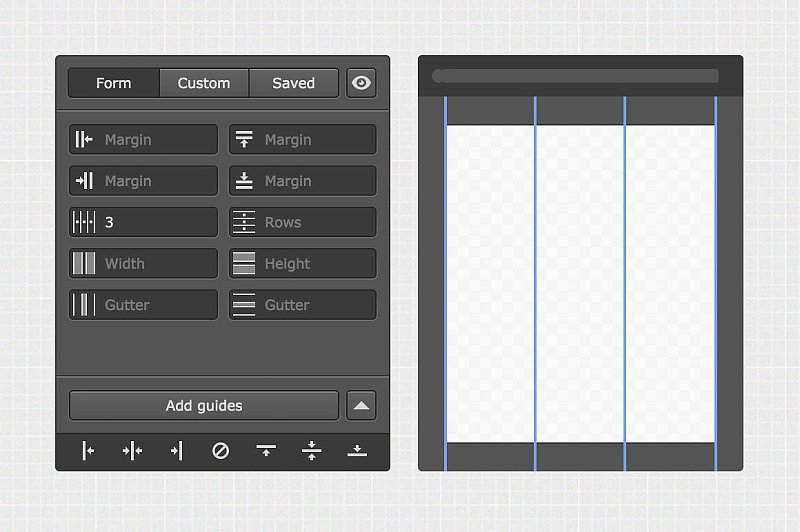Click the document preview title bar
The image size is (800, 532).
coord(575,76)
